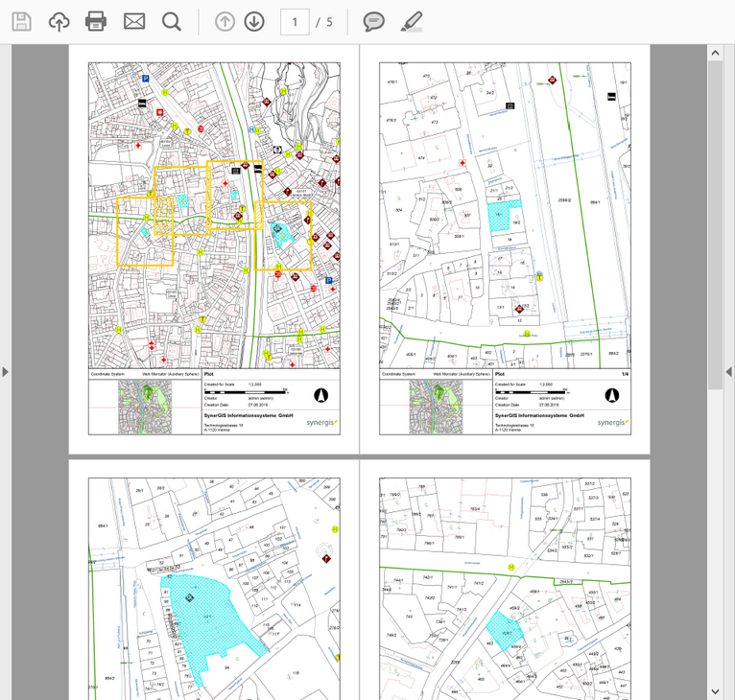
Task: Expand the left navigation pane arrow
Action: (6, 371)
